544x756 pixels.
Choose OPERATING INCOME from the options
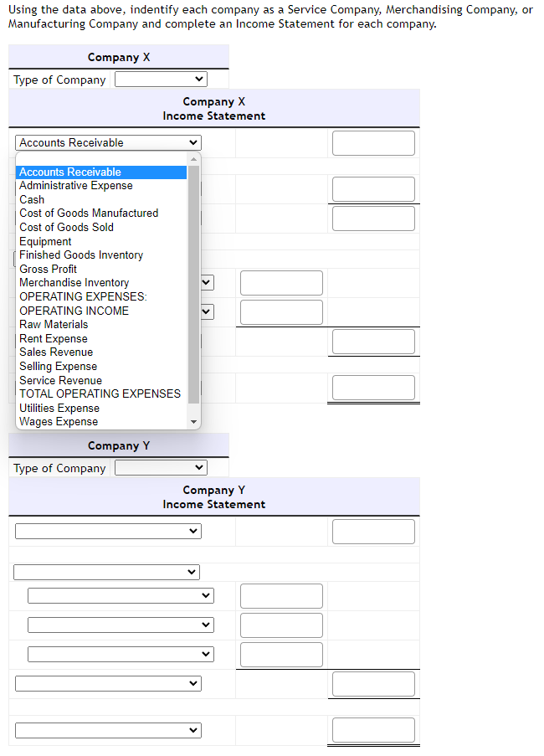[74, 311]
